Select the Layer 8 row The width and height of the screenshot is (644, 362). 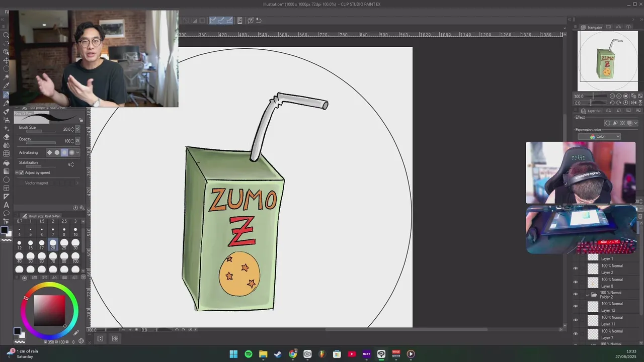607,283
